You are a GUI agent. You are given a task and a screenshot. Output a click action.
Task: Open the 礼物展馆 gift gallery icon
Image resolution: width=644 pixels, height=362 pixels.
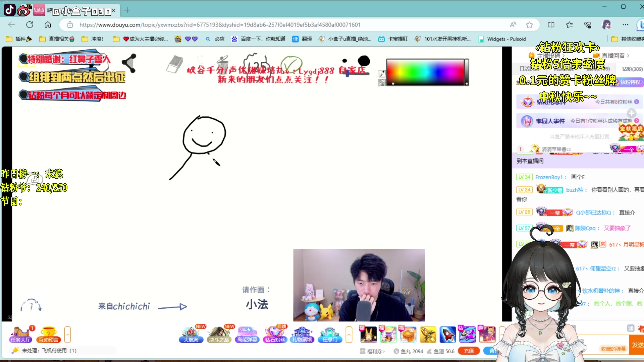point(302,334)
